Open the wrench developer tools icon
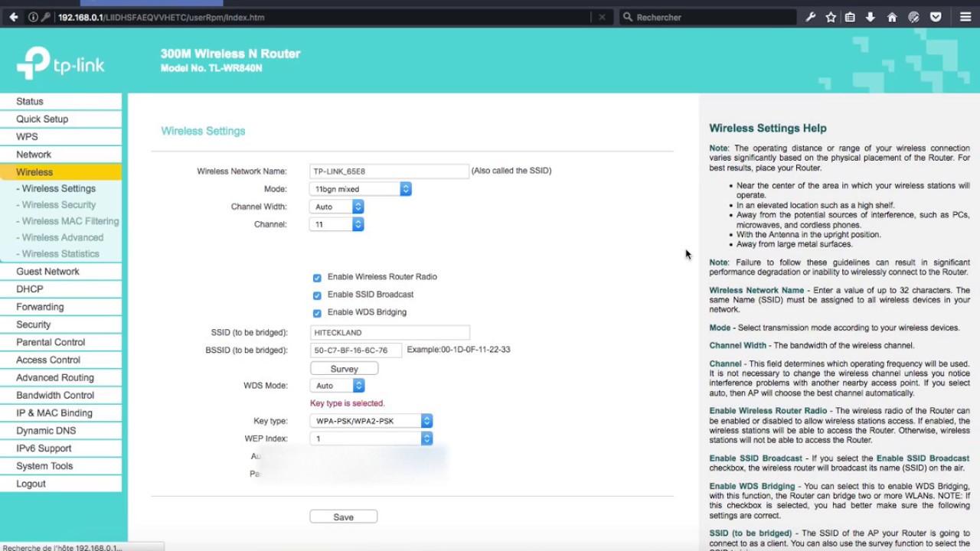This screenshot has width=980, height=551. pos(810,17)
